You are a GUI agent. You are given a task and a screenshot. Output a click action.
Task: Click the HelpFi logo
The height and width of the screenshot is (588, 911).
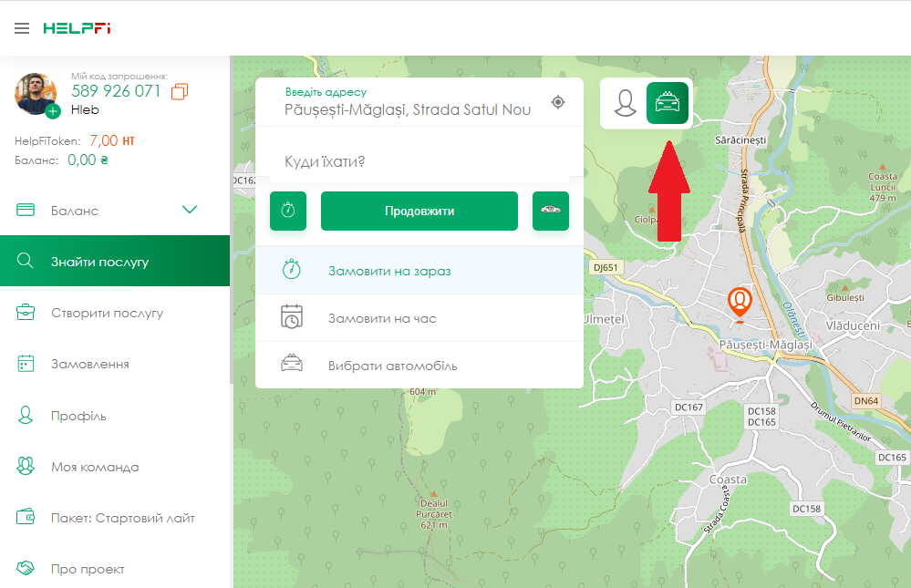(77, 28)
